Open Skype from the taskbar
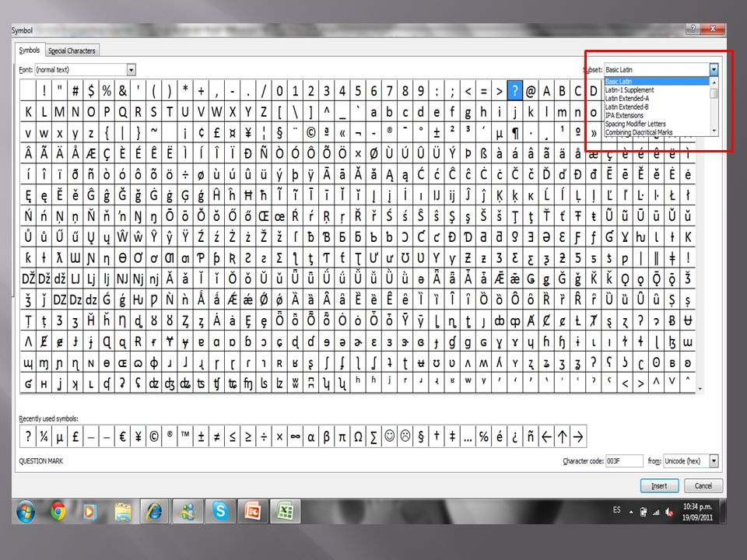 (x=220, y=512)
